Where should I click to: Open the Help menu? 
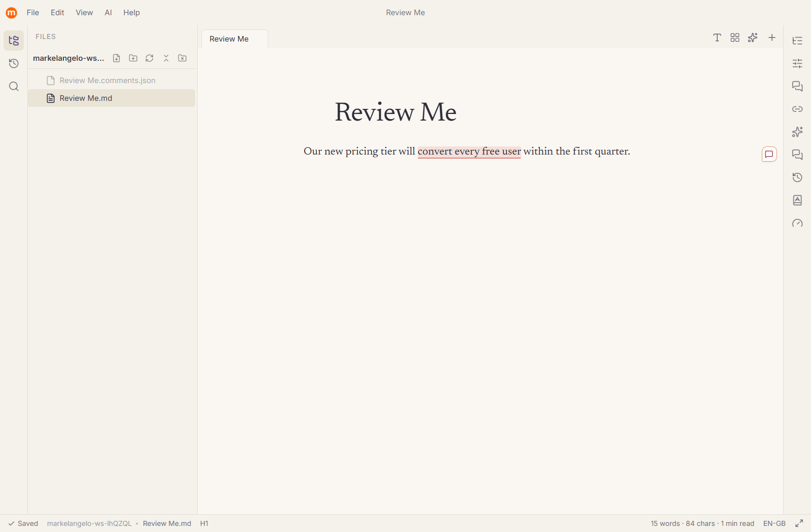click(x=131, y=13)
